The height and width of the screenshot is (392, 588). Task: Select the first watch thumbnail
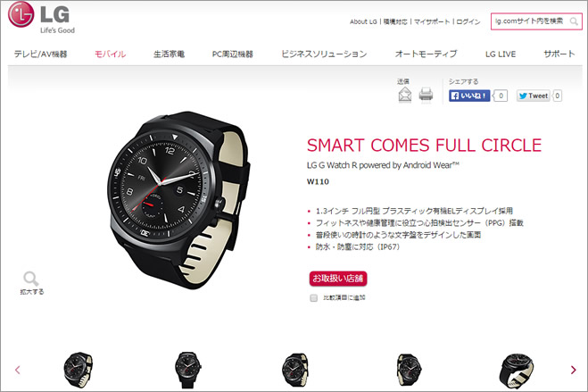click(78, 370)
